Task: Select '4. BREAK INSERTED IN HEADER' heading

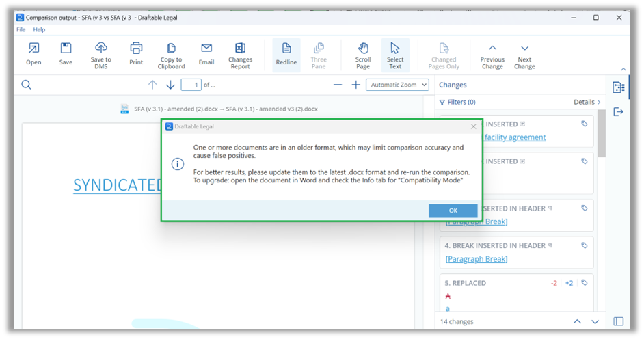Action: [x=495, y=246]
